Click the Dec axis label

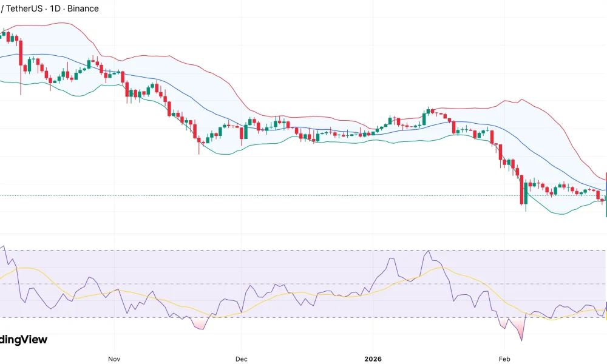point(241,359)
